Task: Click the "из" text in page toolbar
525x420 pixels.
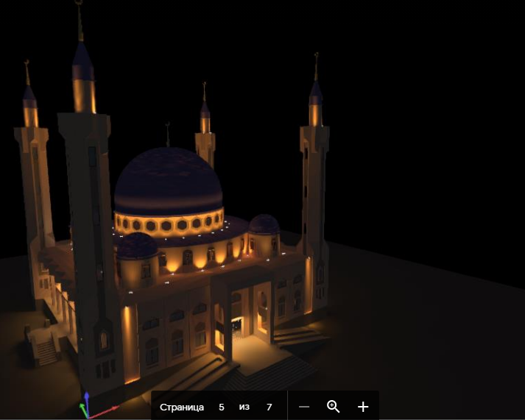Action: click(x=244, y=407)
